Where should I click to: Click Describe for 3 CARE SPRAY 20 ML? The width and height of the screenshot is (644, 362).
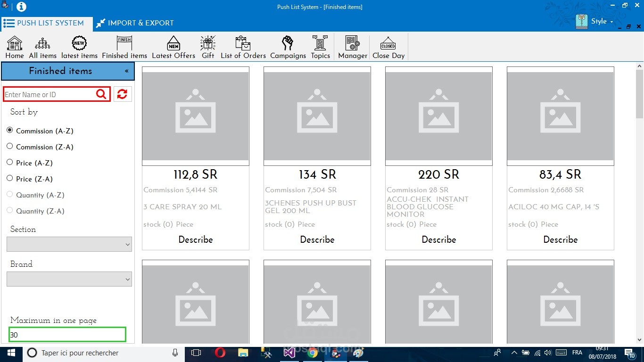coord(196,239)
